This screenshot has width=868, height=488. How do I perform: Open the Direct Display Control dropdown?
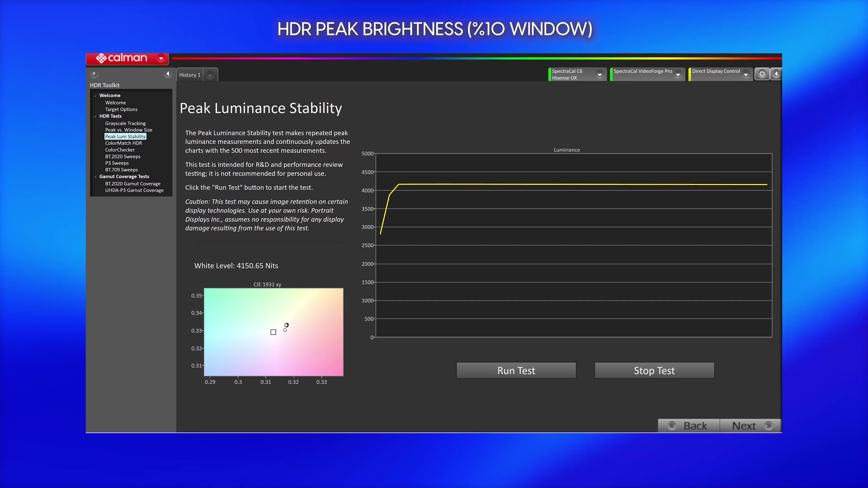[x=746, y=74]
